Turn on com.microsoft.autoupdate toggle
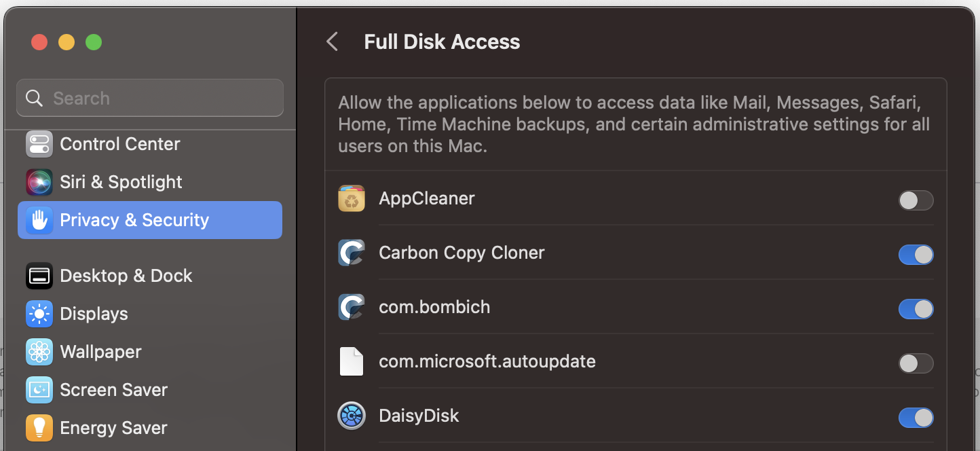980x451 pixels. 916,363
